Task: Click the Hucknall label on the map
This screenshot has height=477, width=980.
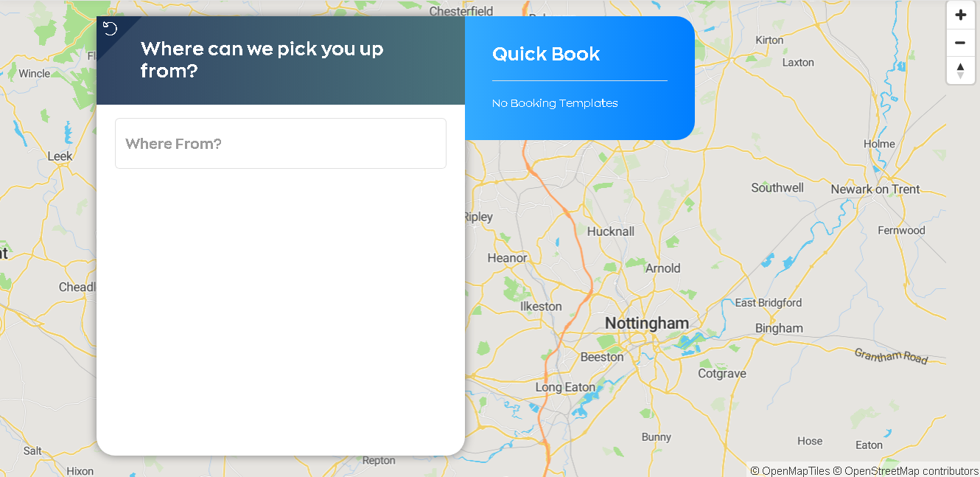Action: 610,231
